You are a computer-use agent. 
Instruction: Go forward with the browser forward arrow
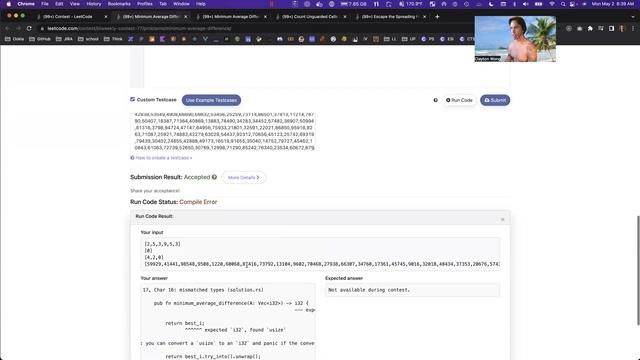pyautogui.click(x=18, y=29)
